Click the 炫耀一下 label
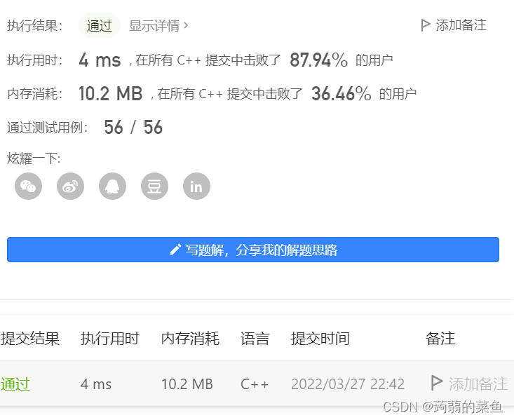The width and height of the screenshot is (514, 420). [x=34, y=158]
